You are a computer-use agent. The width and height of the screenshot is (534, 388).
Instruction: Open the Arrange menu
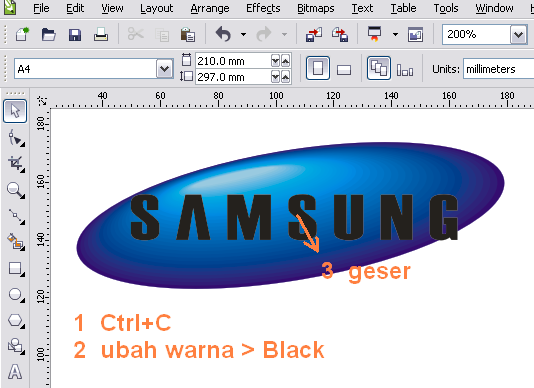tap(210, 8)
